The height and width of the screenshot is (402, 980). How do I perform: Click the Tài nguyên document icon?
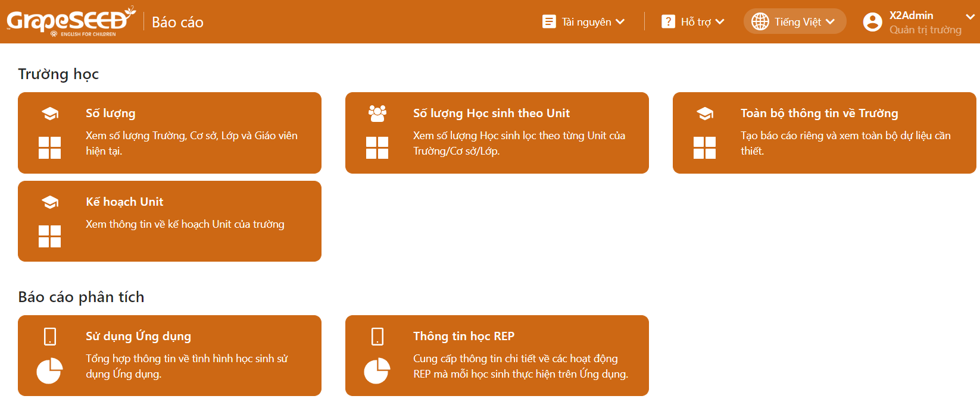(549, 21)
